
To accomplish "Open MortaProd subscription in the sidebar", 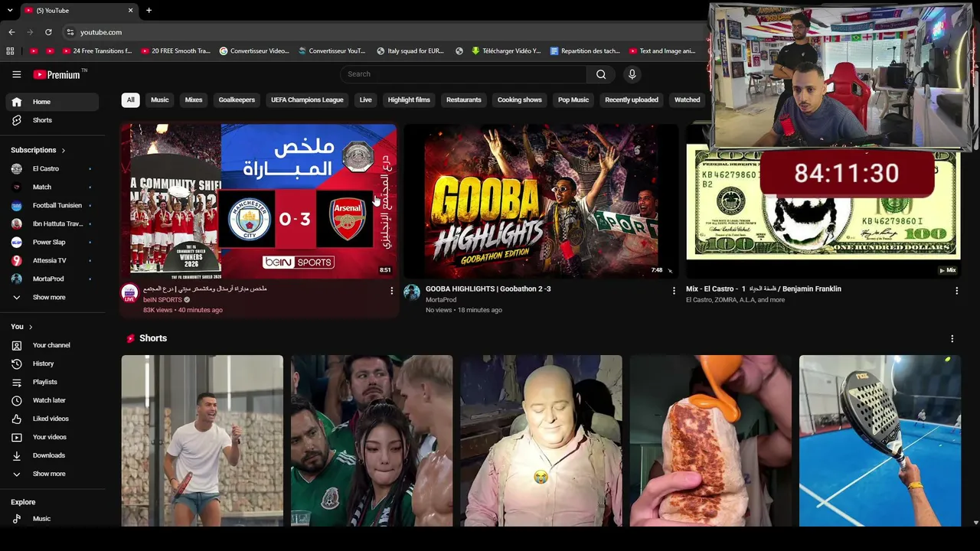I will pyautogui.click(x=52, y=279).
